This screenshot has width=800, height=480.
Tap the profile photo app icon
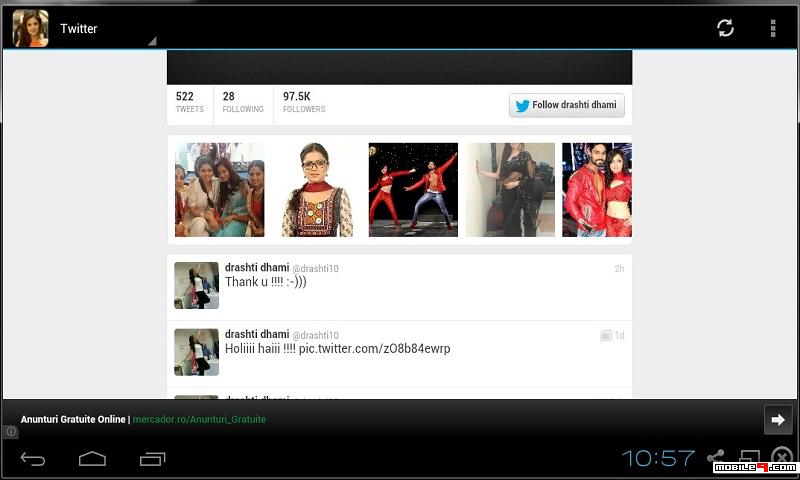(x=31, y=29)
